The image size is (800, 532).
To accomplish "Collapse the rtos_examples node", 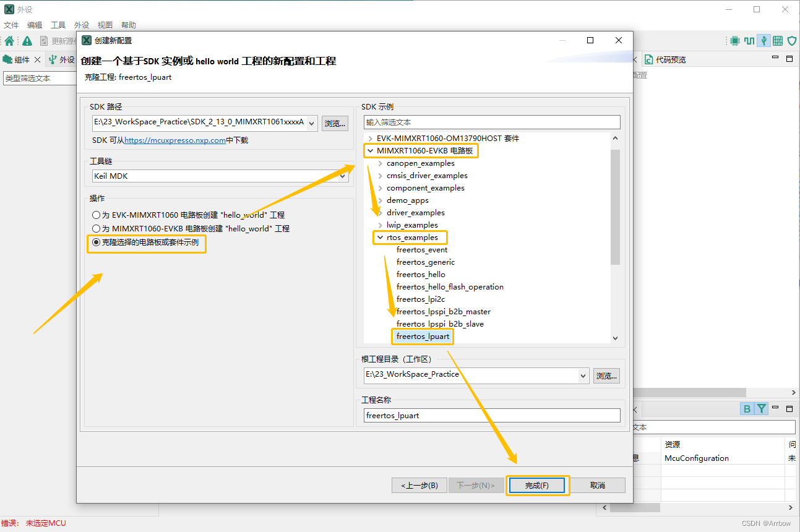I will point(380,238).
